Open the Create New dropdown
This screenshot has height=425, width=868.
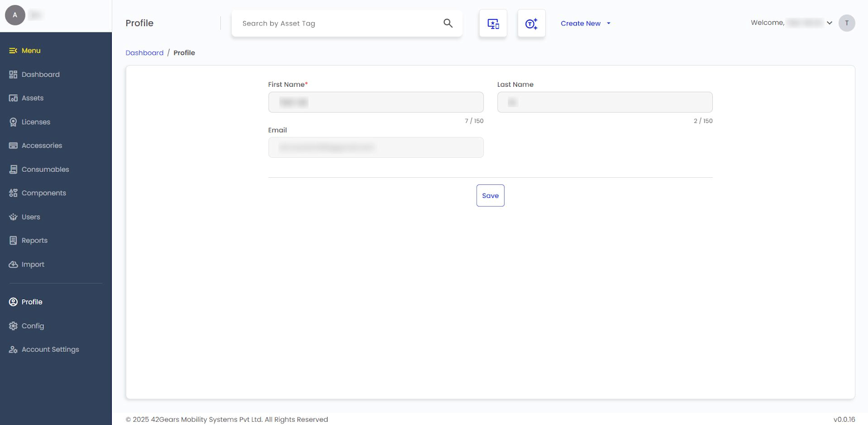(585, 23)
